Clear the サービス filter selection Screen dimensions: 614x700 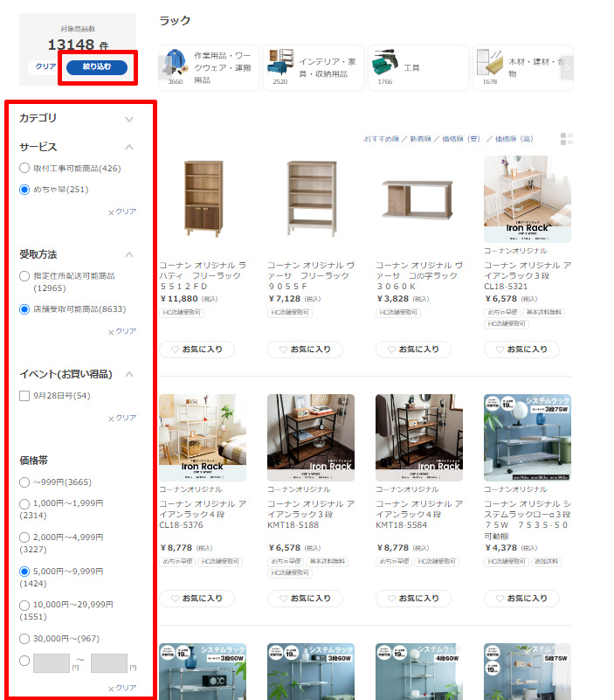tap(122, 211)
